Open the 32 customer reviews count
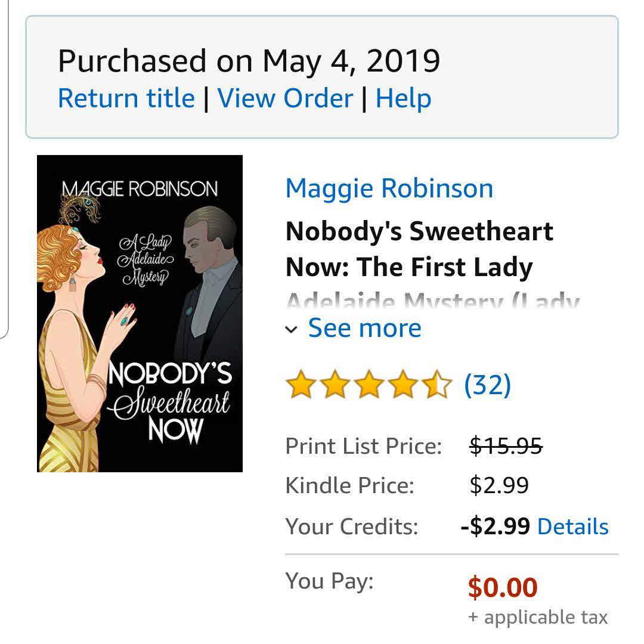 pos(487,385)
